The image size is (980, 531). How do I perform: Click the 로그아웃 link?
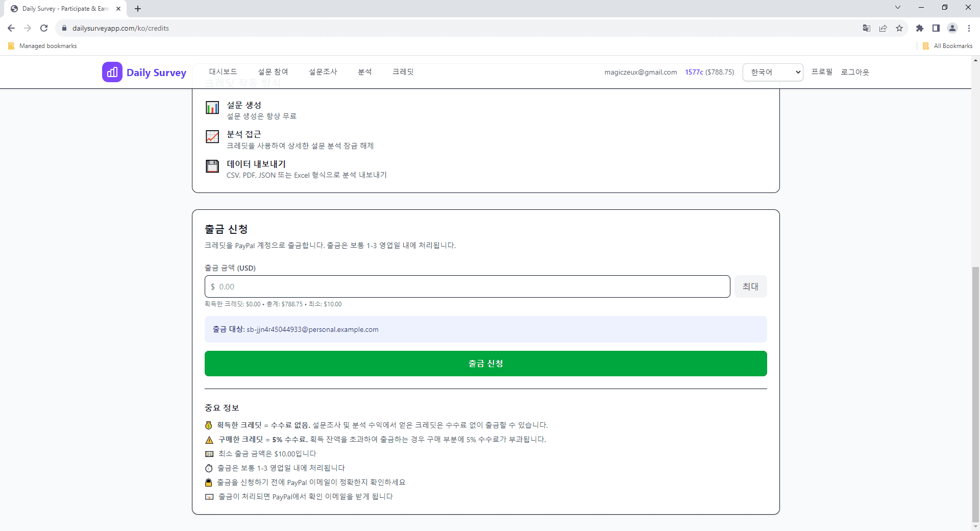[855, 72]
